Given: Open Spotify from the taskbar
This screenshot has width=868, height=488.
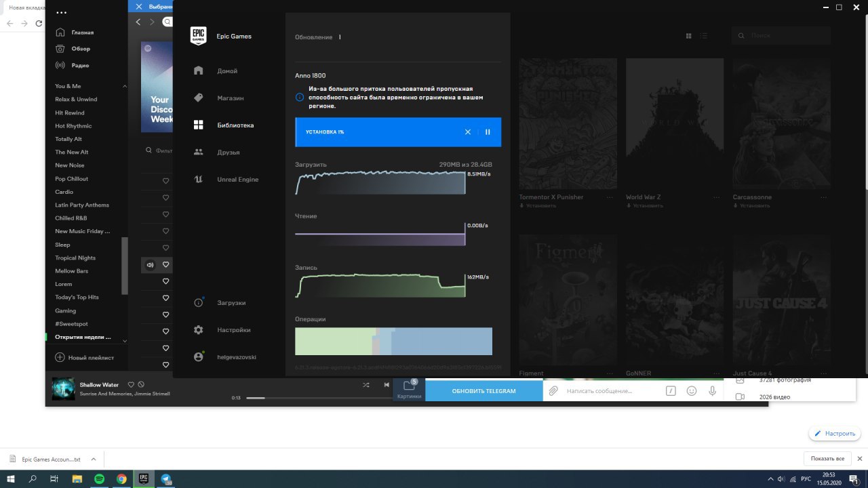Looking at the screenshot, I should click(x=99, y=479).
